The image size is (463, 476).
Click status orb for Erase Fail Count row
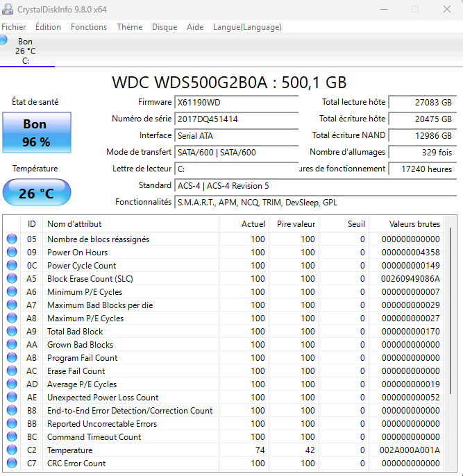point(12,371)
